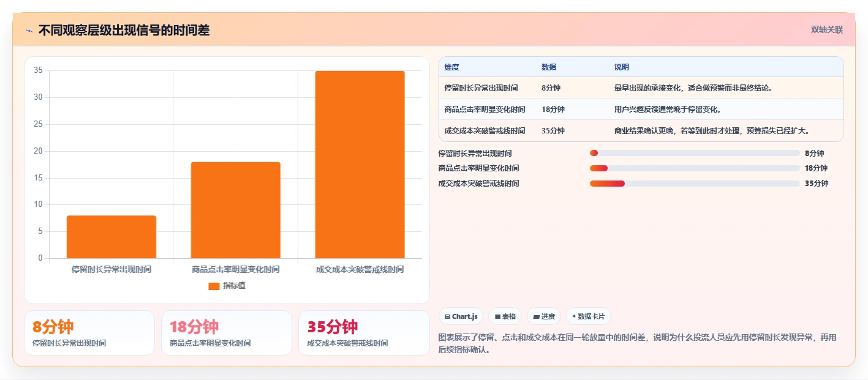This screenshot has width=868, height=380.
Task: Open the pink 18分钟 data card
Action: [x=227, y=333]
